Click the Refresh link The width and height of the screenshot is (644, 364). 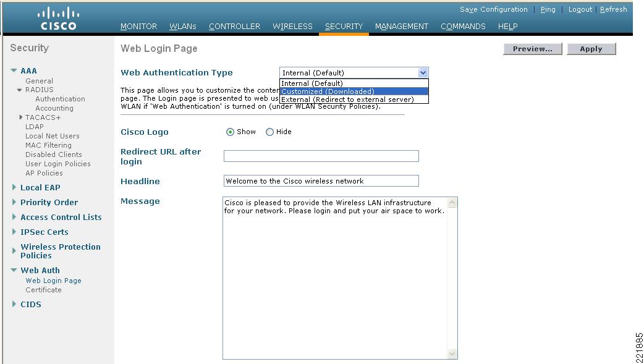point(613,9)
